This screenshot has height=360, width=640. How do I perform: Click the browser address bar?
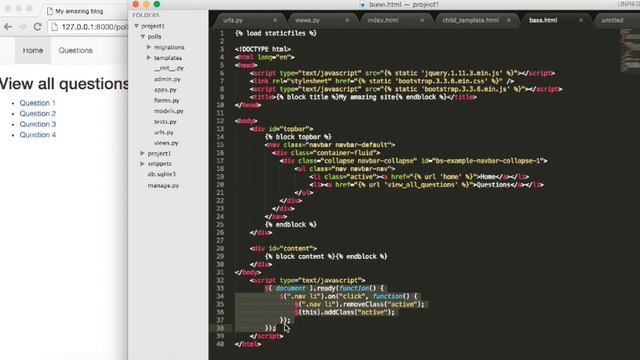(88, 27)
